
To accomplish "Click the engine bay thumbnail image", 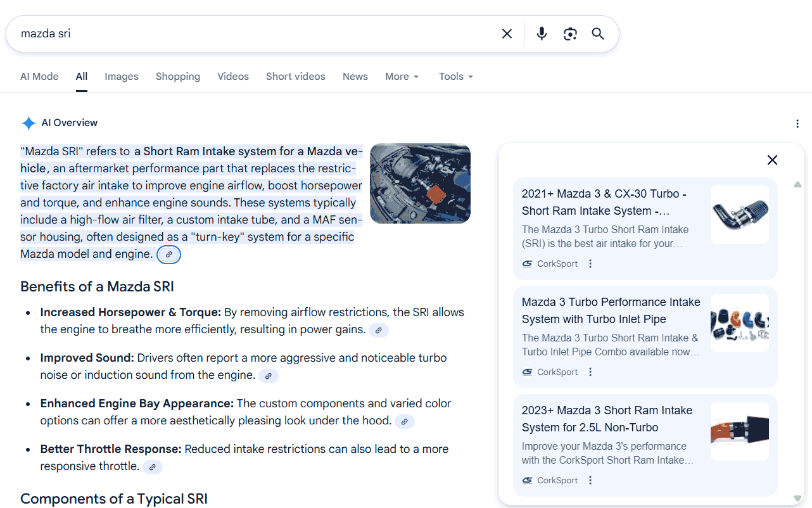I will click(420, 184).
